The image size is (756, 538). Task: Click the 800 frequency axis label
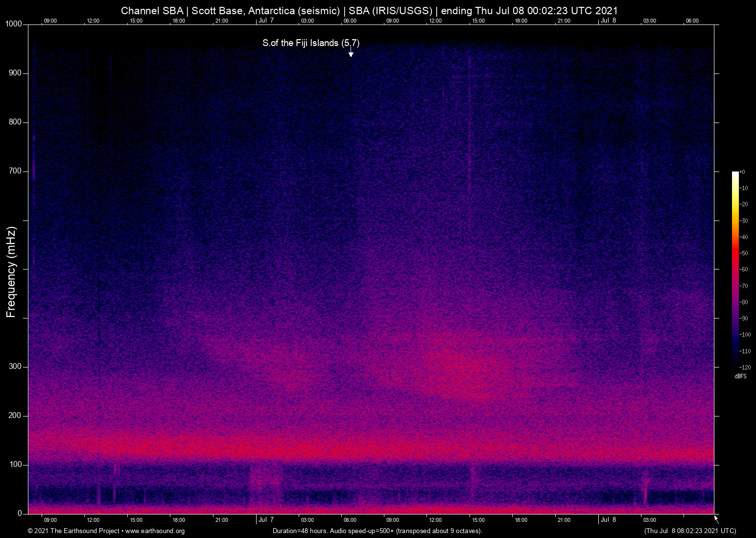coord(15,122)
